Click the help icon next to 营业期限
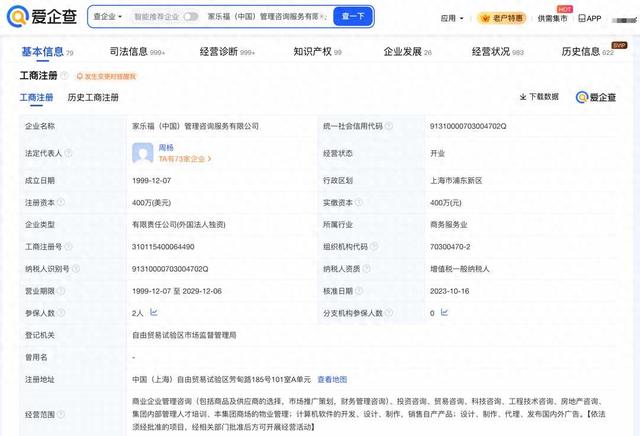 (61, 291)
